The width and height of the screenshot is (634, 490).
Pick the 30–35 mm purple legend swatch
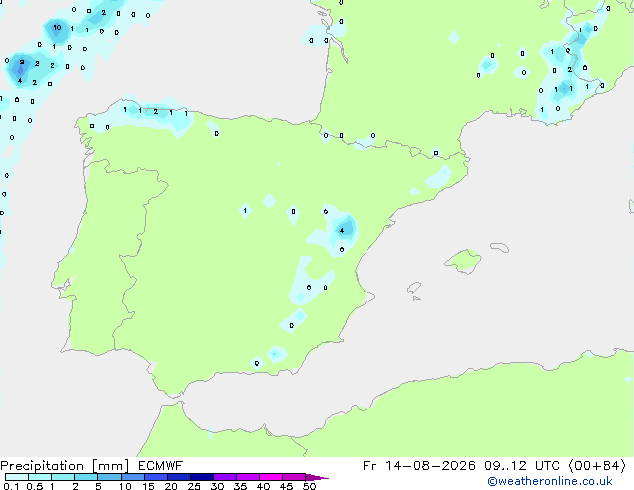tap(225, 477)
